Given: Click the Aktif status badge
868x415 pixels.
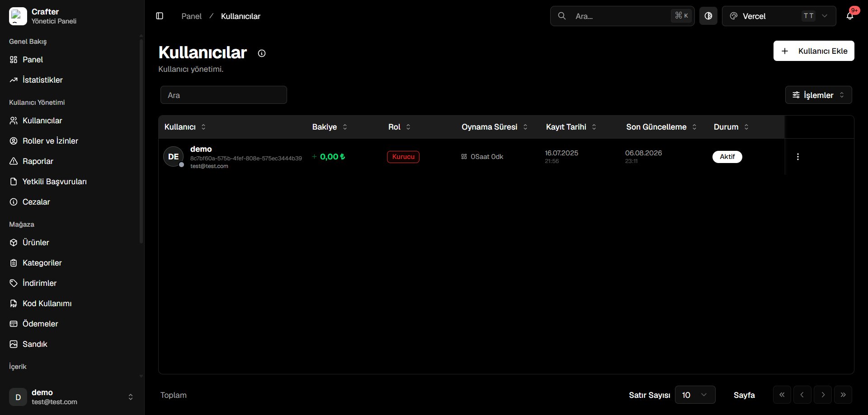Looking at the screenshot, I should pos(727,157).
